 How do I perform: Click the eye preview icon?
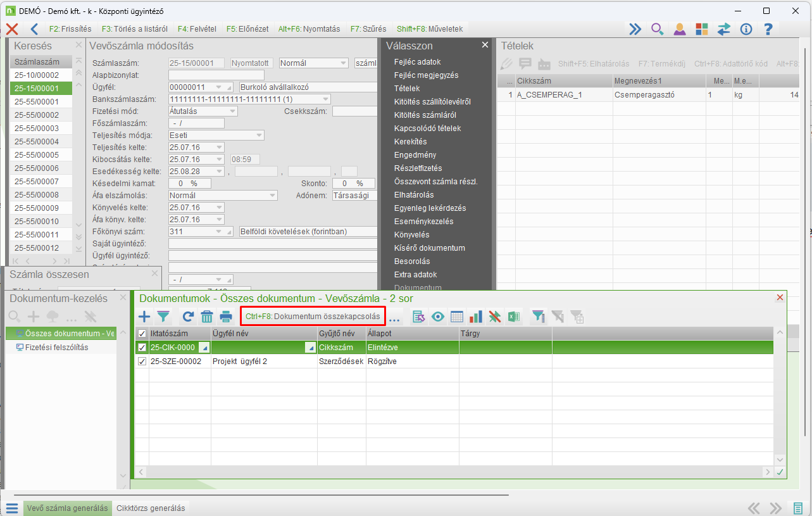tap(438, 317)
